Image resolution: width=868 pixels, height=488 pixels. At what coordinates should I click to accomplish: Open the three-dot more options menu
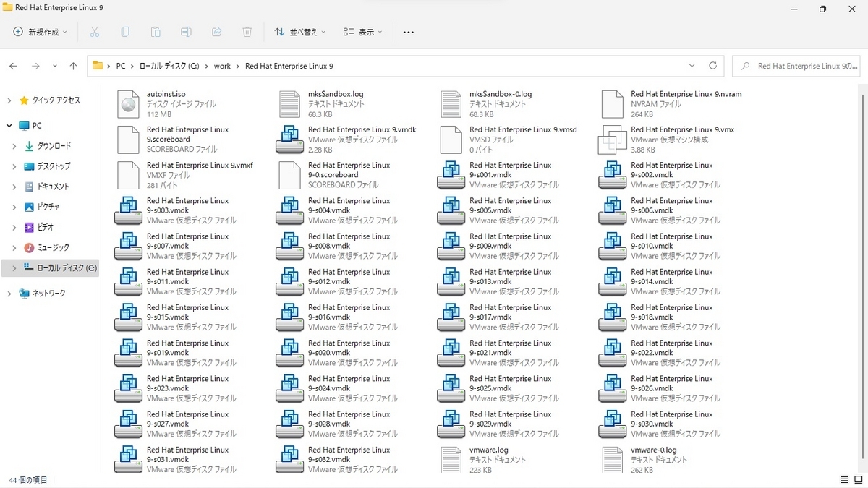408,32
